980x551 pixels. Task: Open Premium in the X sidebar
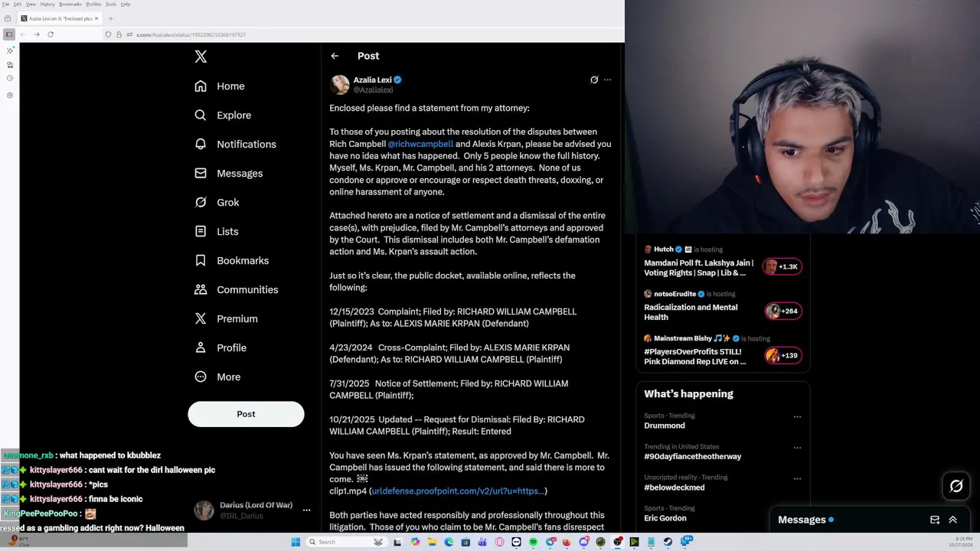coord(226,319)
